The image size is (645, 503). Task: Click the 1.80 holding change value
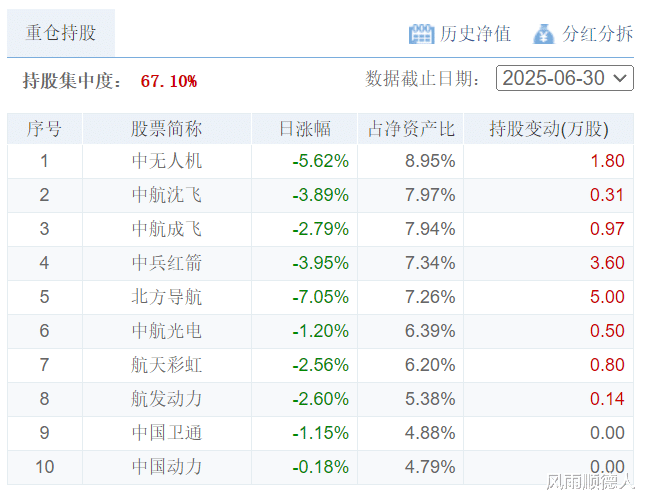pyautogui.click(x=608, y=161)
